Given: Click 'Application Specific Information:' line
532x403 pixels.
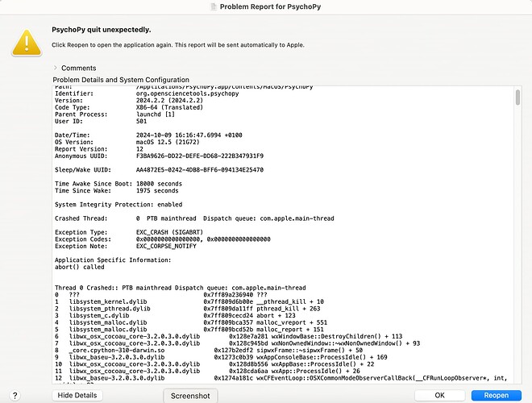Looking at the screenshot, I should [x=113, y=260].
